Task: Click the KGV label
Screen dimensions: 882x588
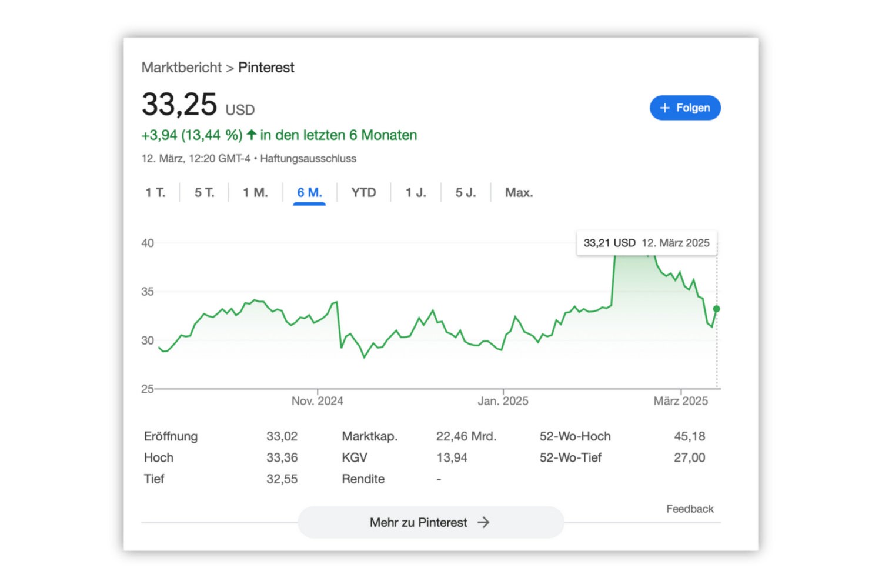Action: pos(355,457)
